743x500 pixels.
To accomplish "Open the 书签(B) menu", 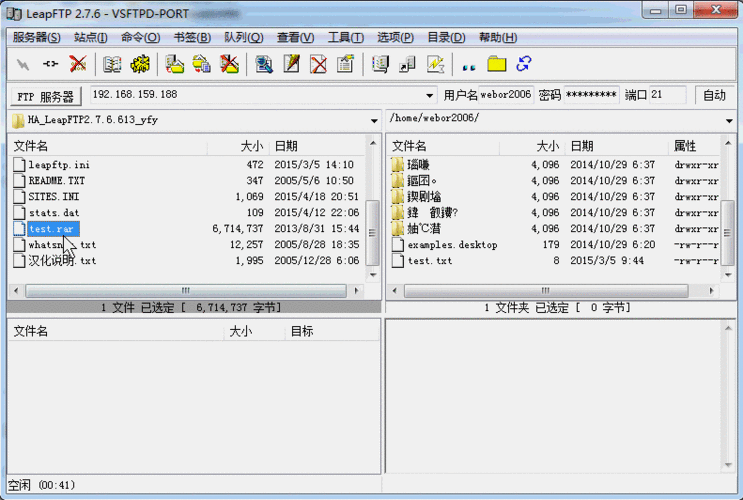I will [192, 37].
